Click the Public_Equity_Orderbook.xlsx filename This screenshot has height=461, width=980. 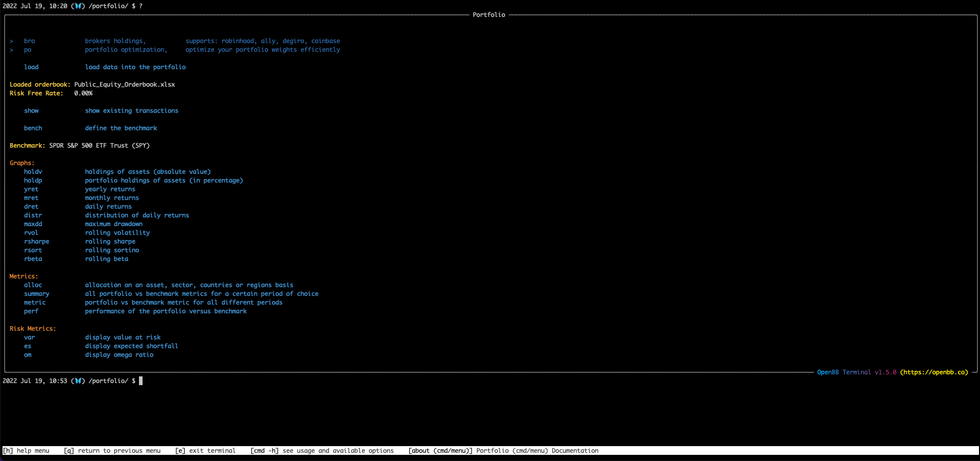coord(125,85)
